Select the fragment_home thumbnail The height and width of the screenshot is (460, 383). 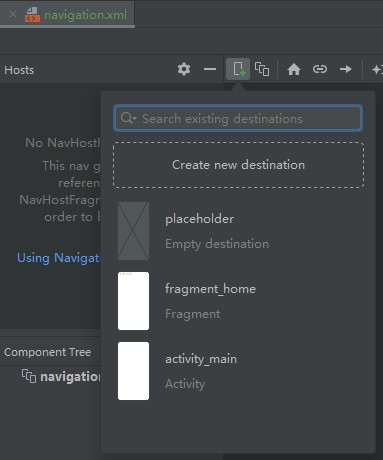[133, 301]
